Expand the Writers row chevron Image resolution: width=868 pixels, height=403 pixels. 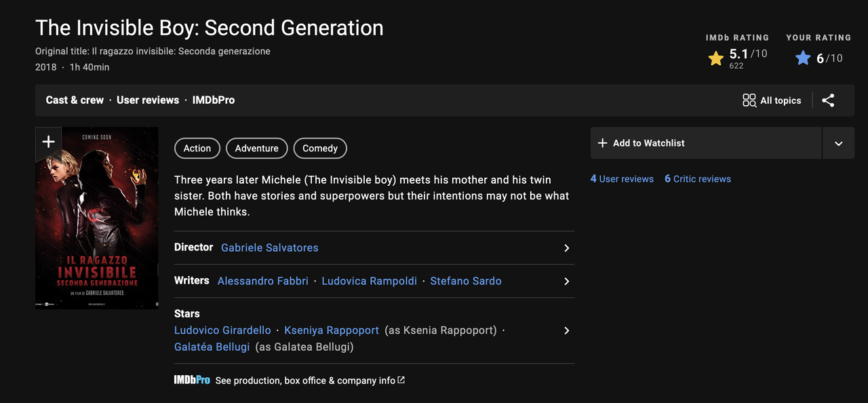click(566, 282)
